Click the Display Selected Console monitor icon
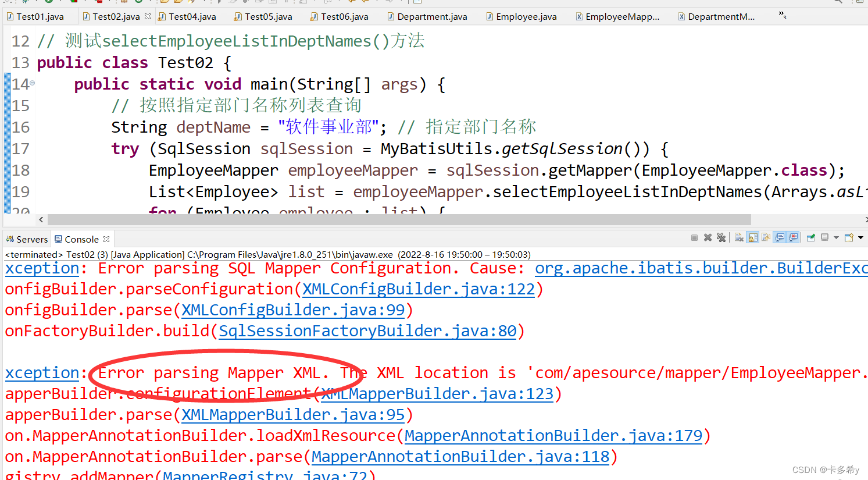Viewport: 868px width, 480px height. tap(824, 237)
